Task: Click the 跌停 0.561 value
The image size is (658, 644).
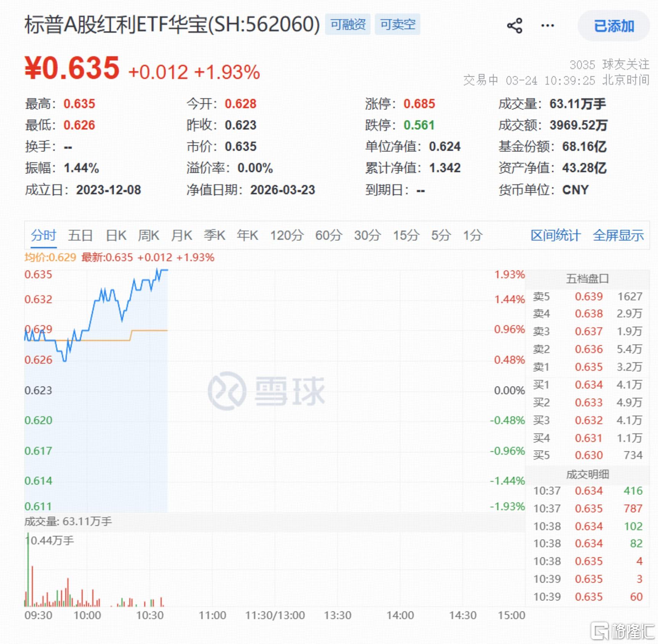Action: pos(419,125)
